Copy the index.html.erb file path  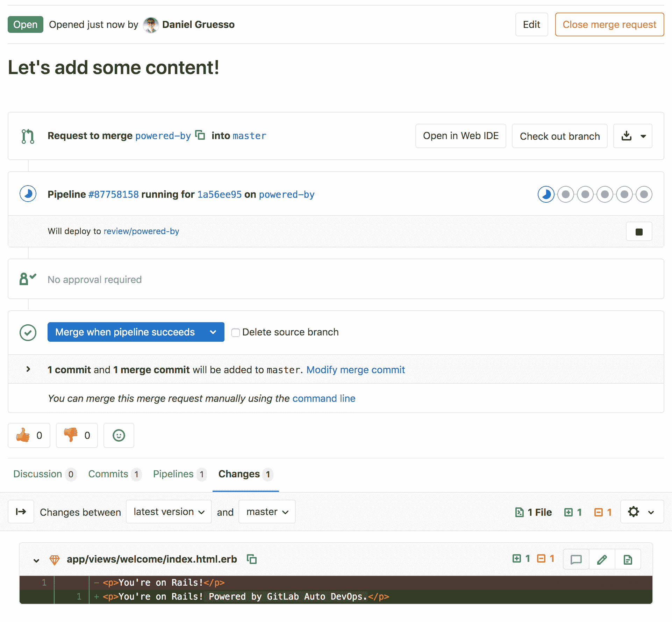click(252, 559)
